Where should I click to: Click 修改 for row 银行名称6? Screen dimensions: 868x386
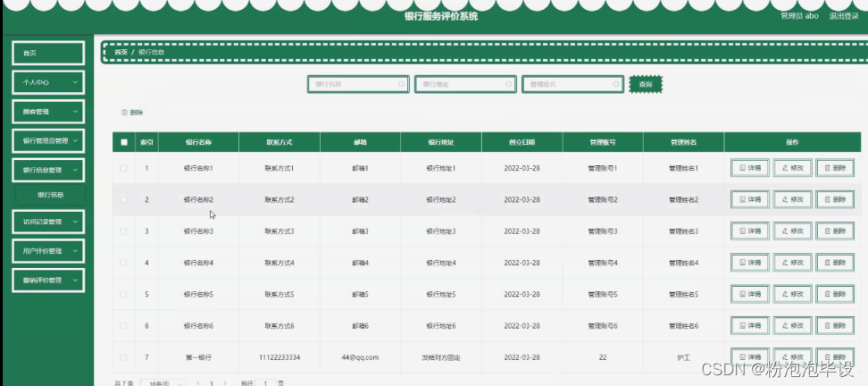pyautogui.click(x=793, y=325)
